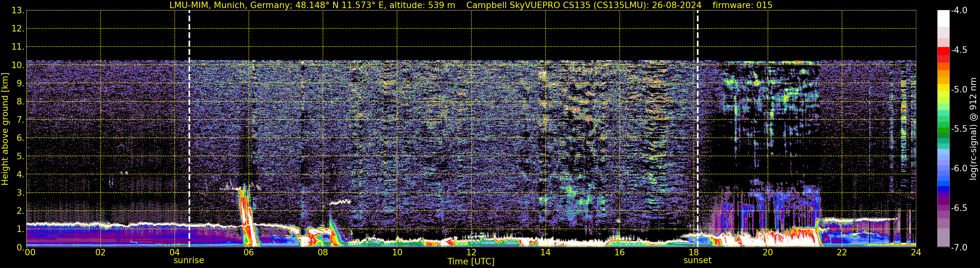Click the red colorbar segment near -4.5
Viewport: 980px width, 268px height.
(x=943, y=51)
